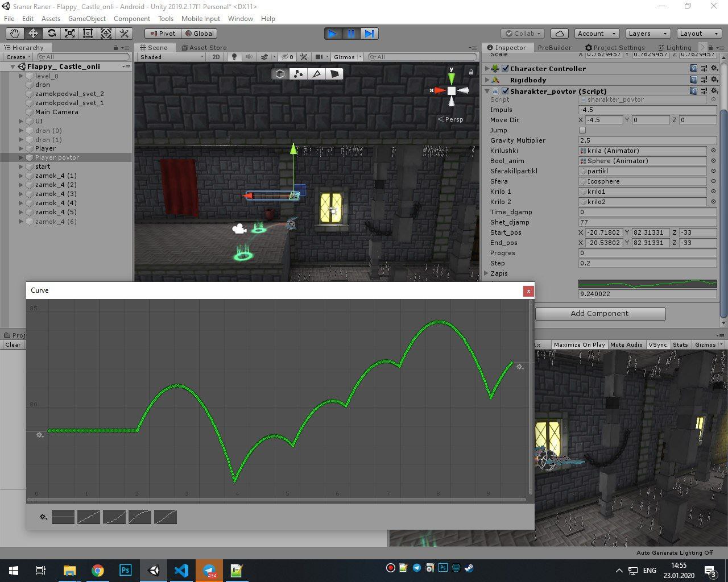Toggle scene lighting bulb icon
728x582 pixels.
pyautogui.click(x=234, y=57)
